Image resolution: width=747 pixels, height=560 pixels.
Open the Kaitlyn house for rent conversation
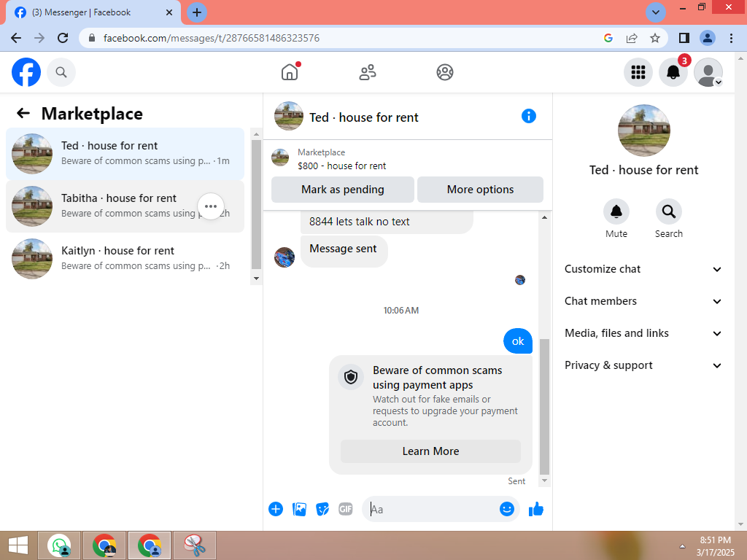[125, 258]
